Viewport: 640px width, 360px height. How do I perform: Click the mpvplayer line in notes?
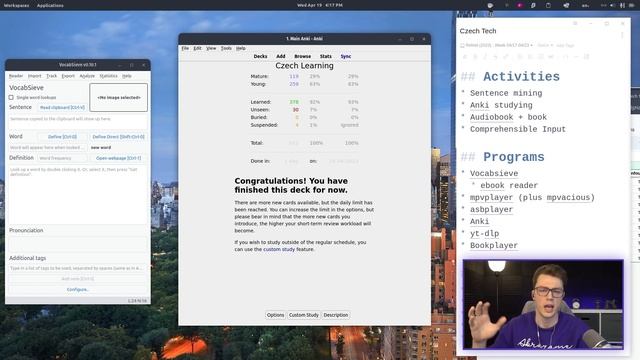[x=532, y=198]
